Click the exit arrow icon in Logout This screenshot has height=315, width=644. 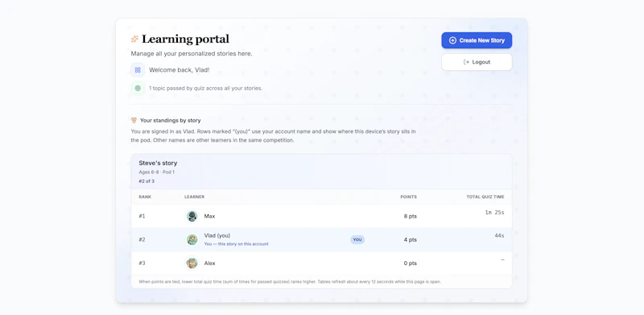pos(466,62)
